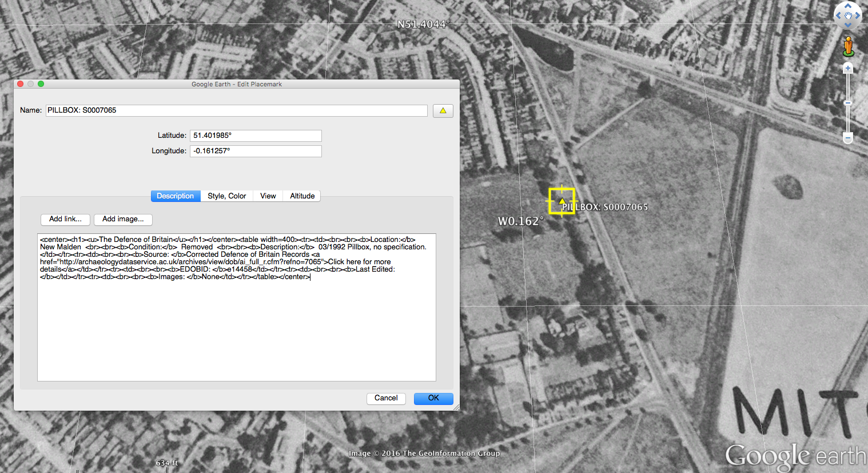This screenshot has height=473, width=868.
Task: Select the Description tab
Action: point(176,196)
